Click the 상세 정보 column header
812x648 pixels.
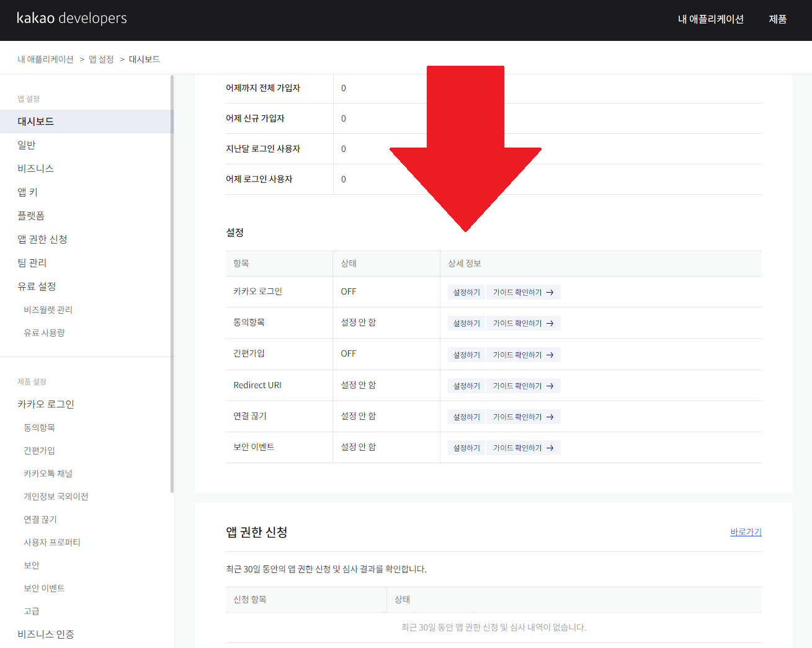(x=465, y=264)
